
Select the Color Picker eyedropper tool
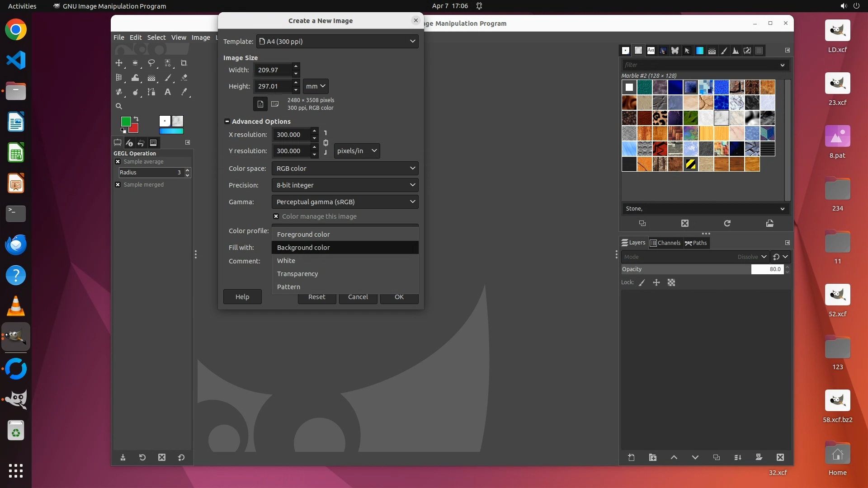(184, 92)
